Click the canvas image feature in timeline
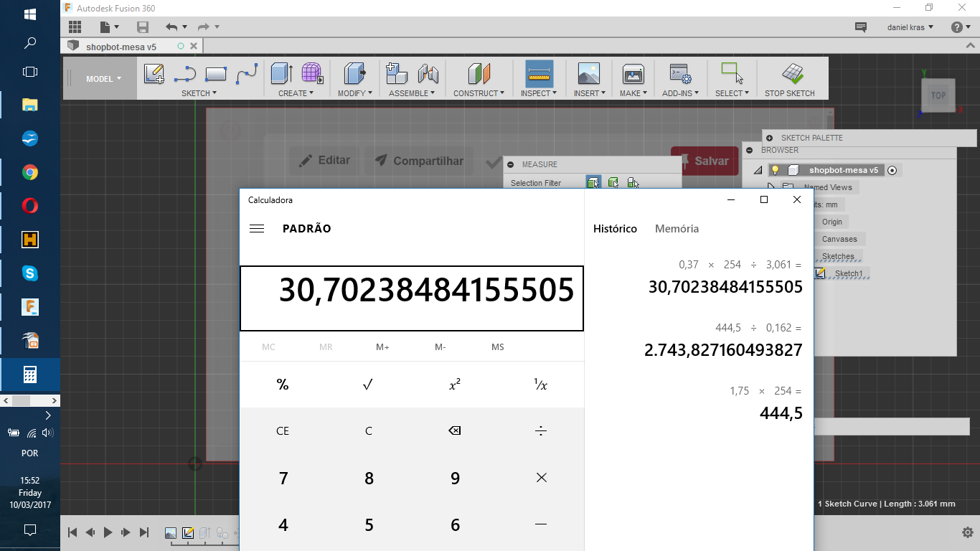The width and height of the screenshot is (980, 551). pos(171,533)
